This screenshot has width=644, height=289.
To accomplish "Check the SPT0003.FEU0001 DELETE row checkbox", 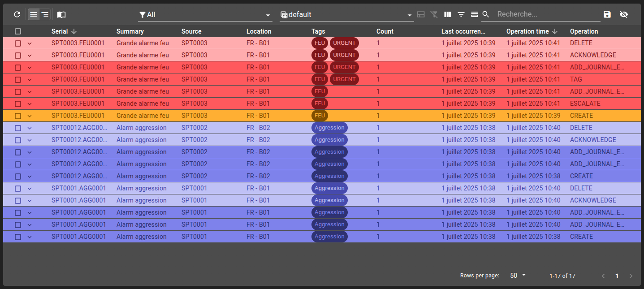I will [18, 43].
